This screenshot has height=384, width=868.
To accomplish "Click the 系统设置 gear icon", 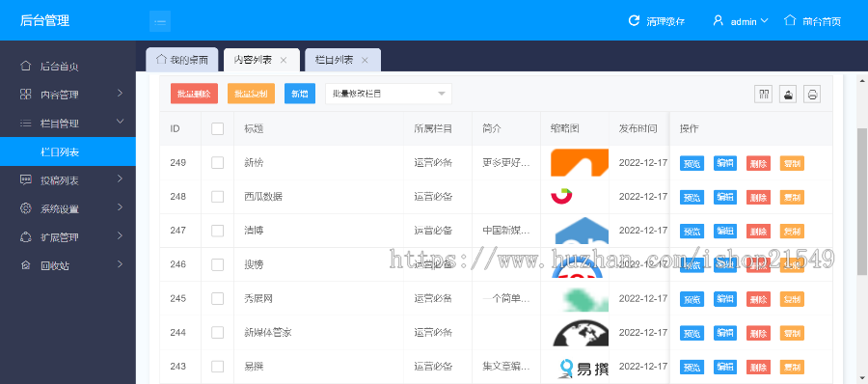I will click(25, 208).
